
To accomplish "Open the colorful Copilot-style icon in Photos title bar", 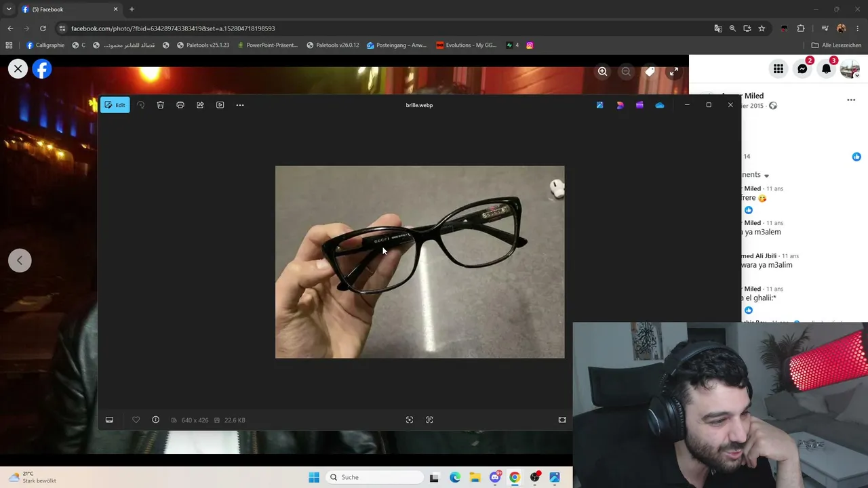I will 620,105.
